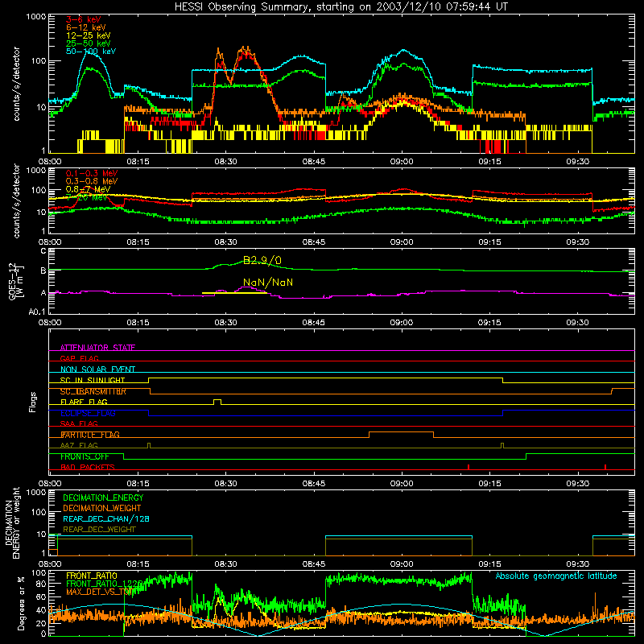644x644 pixels.
Task: Select the BAD_PACKETS flag label
Action: [x=88, y=467]
